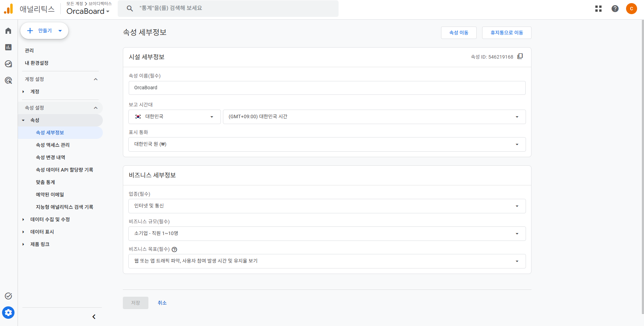This screenshot has height=326, width=644.
Task: Open the 비즈니스 목표 dropdown
Action: pos(327,261)
